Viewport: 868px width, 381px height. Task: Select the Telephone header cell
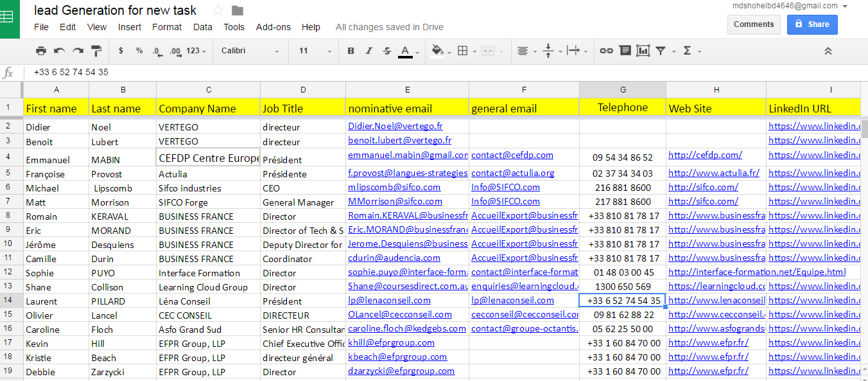coord(623,107)
